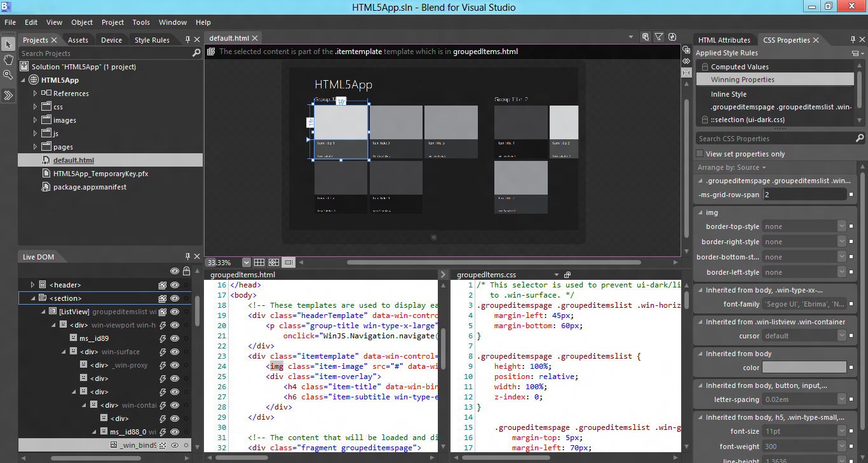Screen dimensions: 868x463
Task: Enable View set properties only checkbox
Action: [700, 154]
